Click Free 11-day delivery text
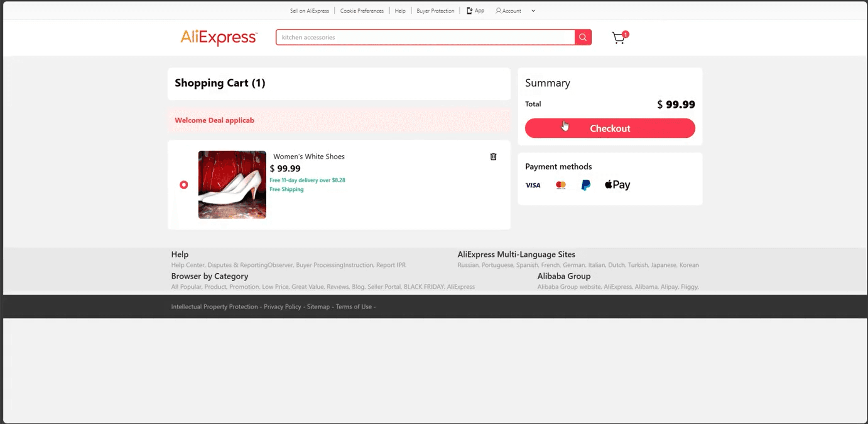 307,180
